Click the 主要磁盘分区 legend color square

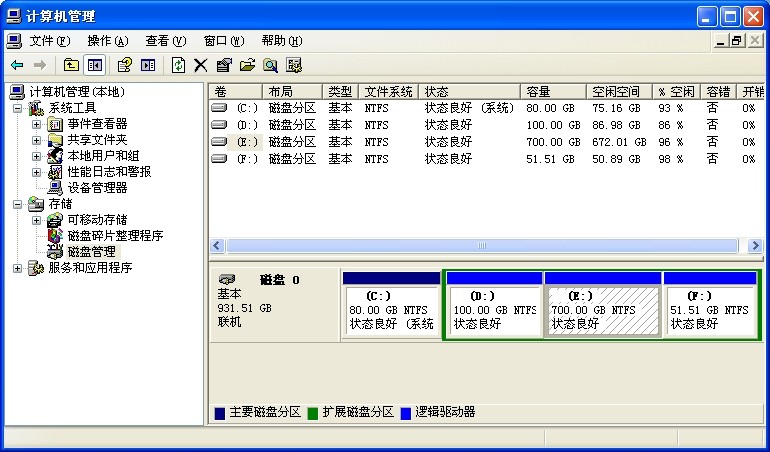click(220, 413)
